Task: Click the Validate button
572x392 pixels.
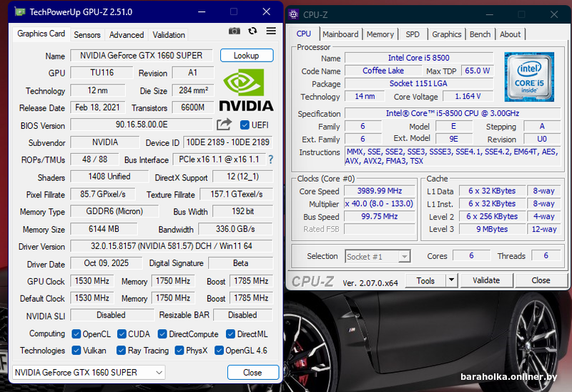Action: (486, 280)
